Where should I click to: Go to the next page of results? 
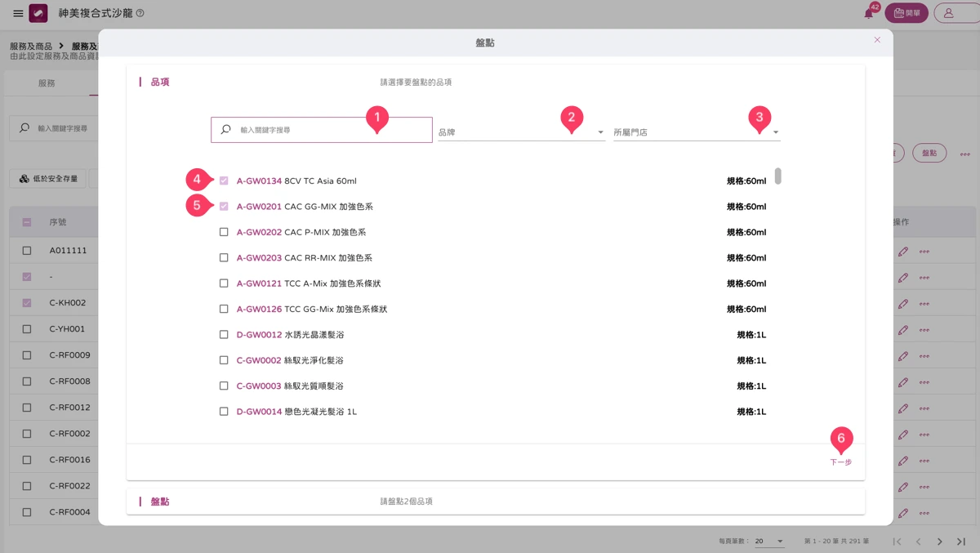[940, 542]
